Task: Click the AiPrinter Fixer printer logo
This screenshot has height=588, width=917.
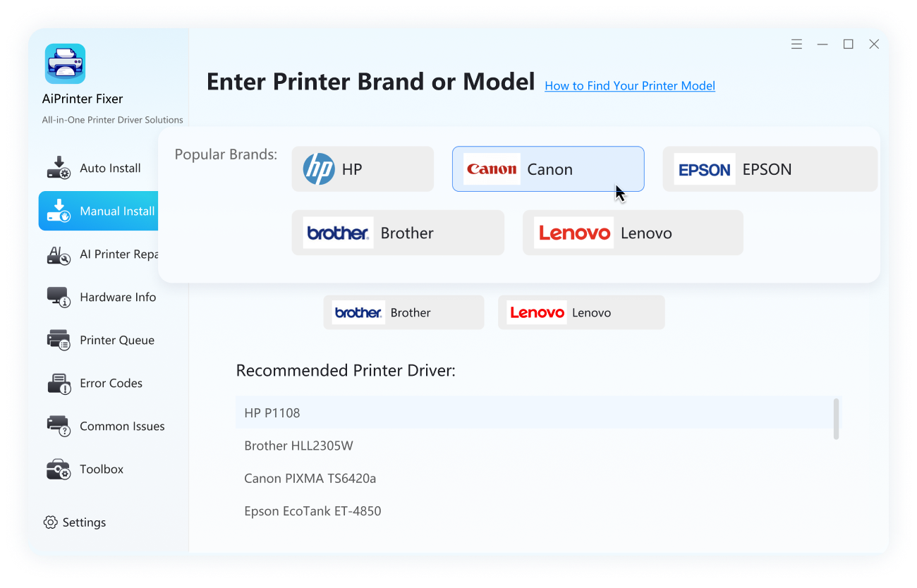Action: [x=65, y=63]
